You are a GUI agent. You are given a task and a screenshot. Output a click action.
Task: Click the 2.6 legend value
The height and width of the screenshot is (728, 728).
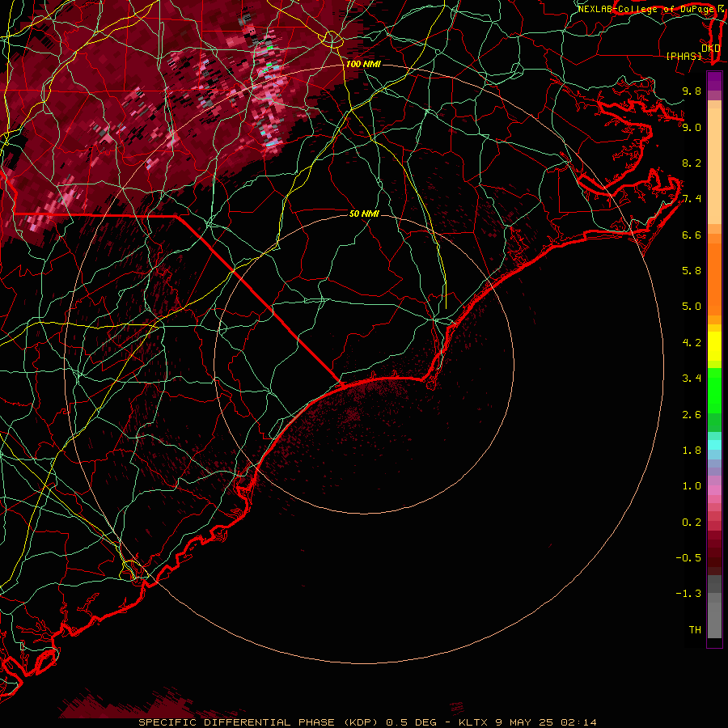click(x=692, y=415)
